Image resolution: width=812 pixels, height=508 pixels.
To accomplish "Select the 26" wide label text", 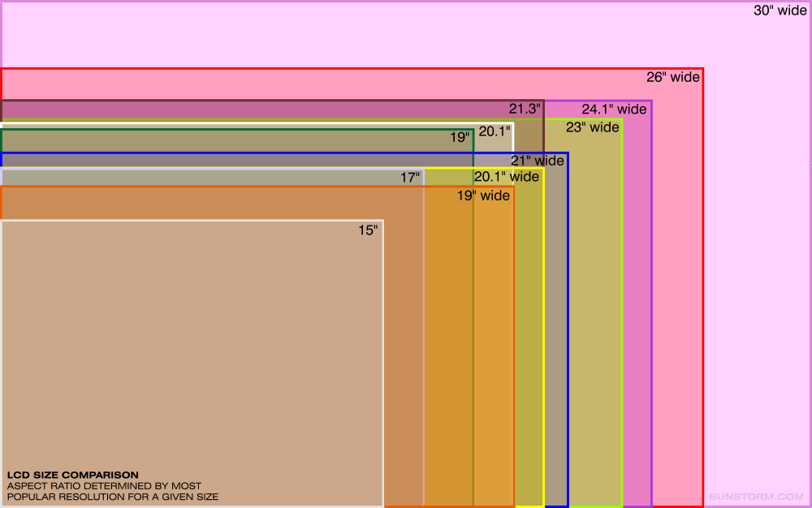I will [x=672, y=78].
